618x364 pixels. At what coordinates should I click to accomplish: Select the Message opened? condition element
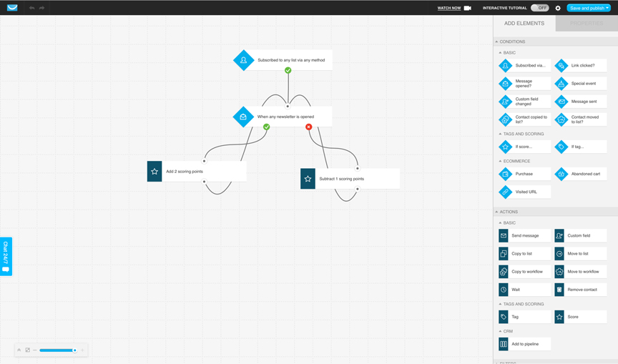[x=524, y=84]
